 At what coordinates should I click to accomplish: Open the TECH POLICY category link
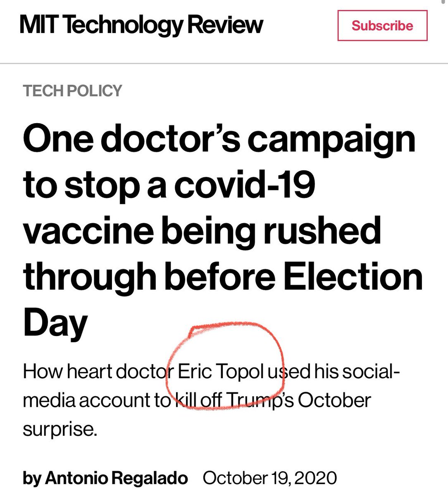[72, 91]
